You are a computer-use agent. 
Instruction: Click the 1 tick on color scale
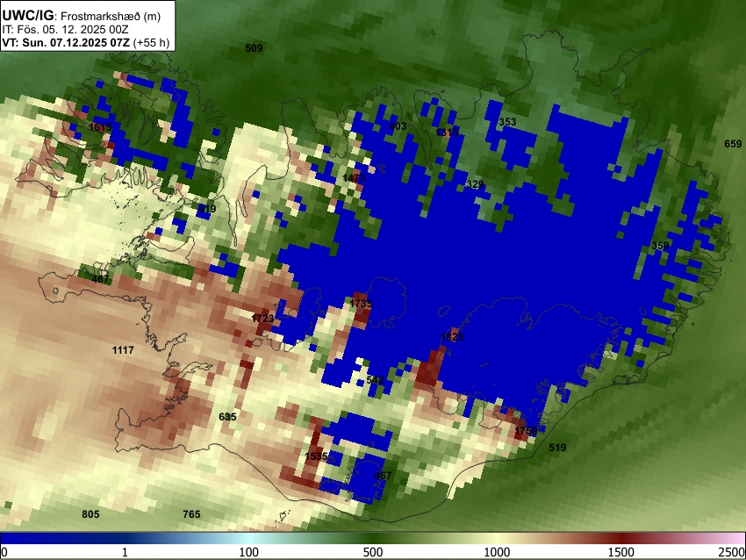click(125, 552)
